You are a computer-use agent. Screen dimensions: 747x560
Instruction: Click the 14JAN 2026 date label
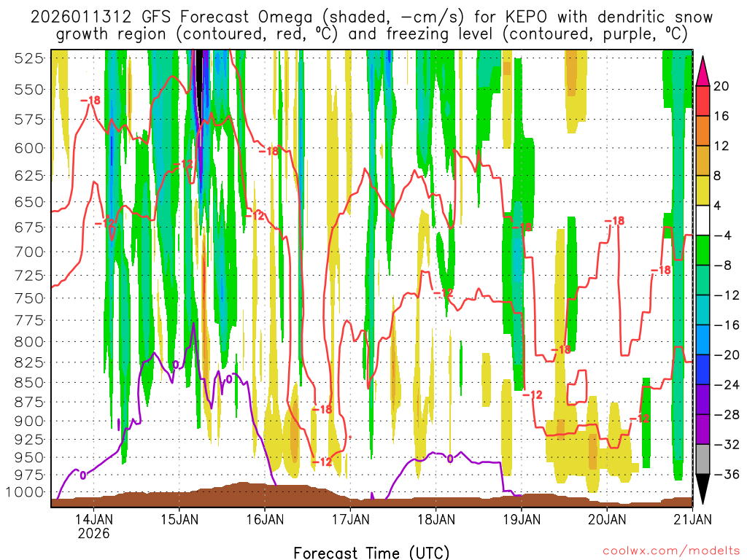coord(95,525)
